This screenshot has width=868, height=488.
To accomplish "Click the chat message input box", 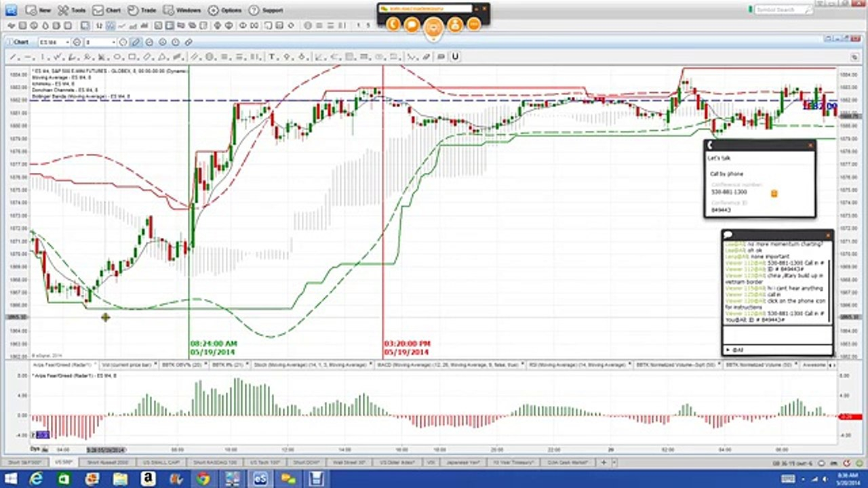I will pyautogui.click(x=776, y=334).
